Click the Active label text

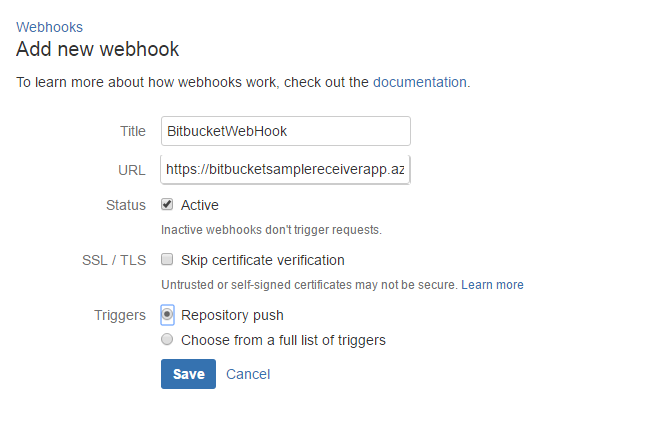tap(200, 205)
